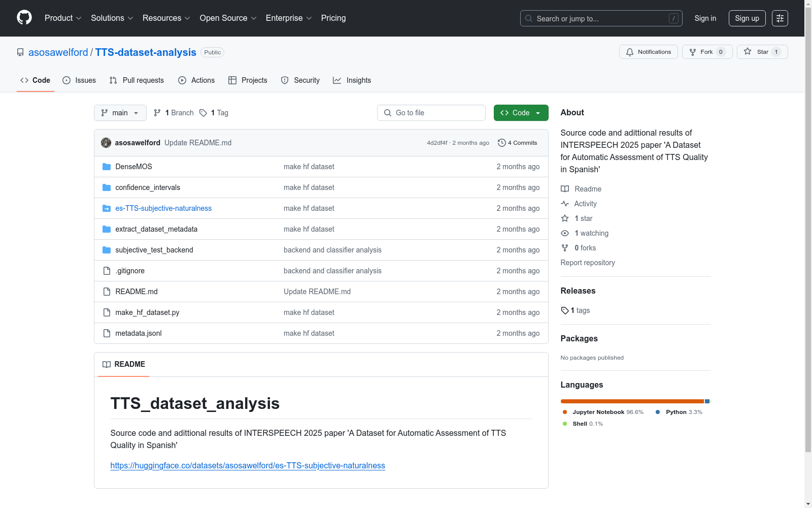
Task: Switch to the Projects tab
Action: 248,80
